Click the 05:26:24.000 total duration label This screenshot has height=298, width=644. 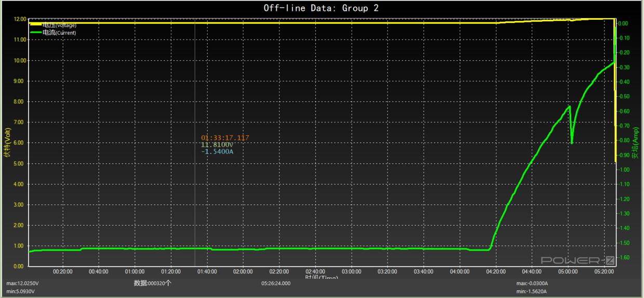276,283
